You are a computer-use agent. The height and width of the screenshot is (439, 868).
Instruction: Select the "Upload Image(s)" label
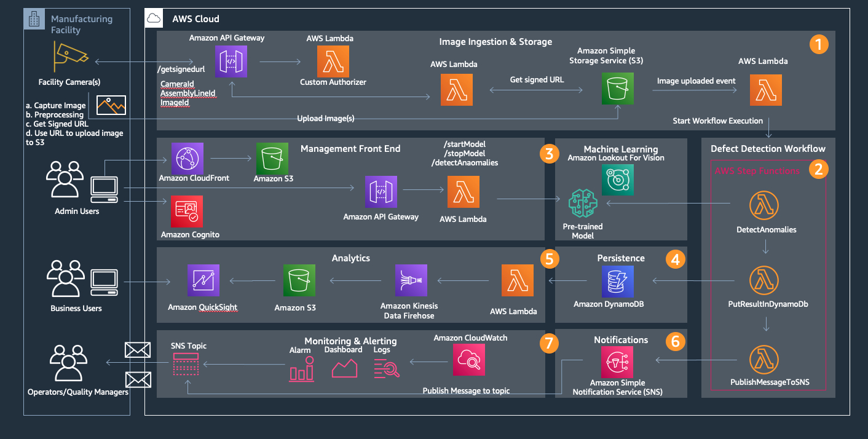coord(325,118)
